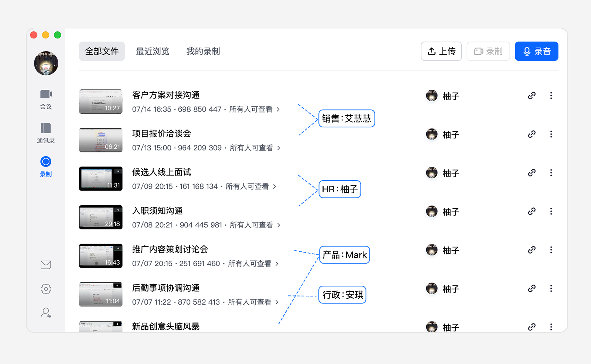Open the settings gear icon in sidebar
The image size is (591, 364).
pyautogui.click(x=46, y=289)
